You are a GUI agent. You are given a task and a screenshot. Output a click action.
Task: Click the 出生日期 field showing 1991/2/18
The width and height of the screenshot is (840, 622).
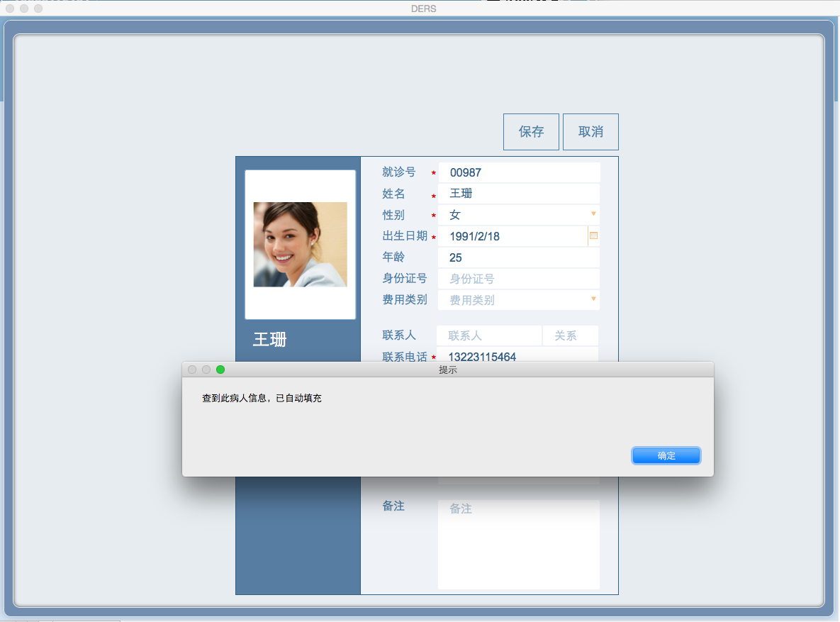tap(512, 236)
